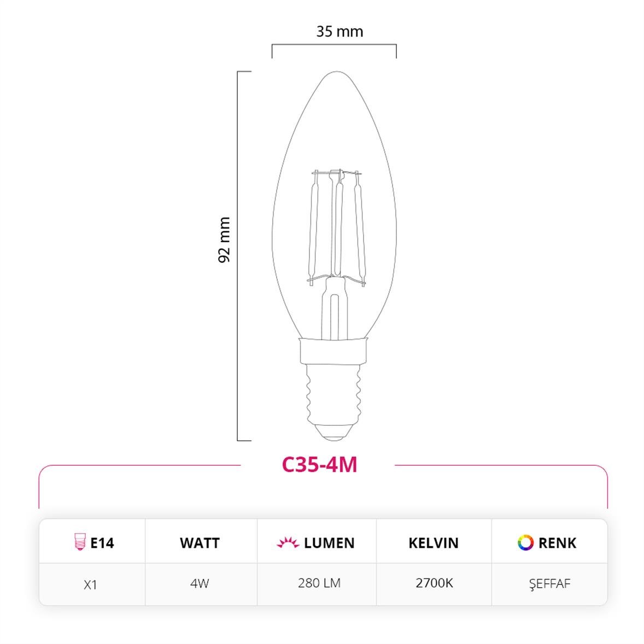Screen dimensions: 644x644
Task: Click the ŞEFFAF color value cell
Action: [x=549, y=583]
